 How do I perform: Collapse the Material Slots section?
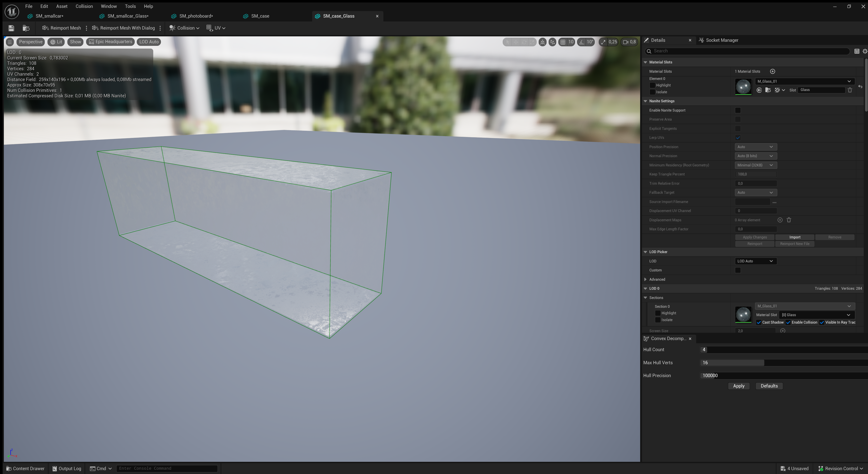646,62
